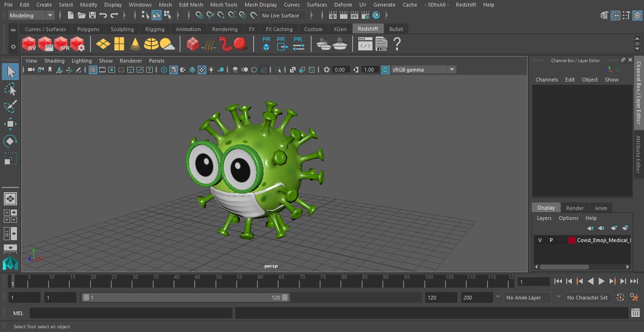Create Redshift spot light cone icon
Image resolution: width=644 pixels, height=332 pixels.
pyautogui.click(x=135, y=44)
